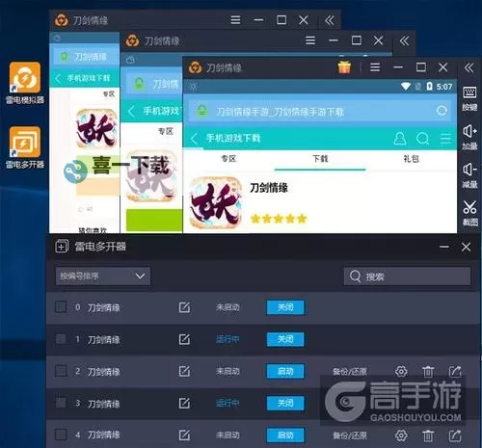Open settings gear for instance 2
The image size is (482, 448).
point(401,372)
